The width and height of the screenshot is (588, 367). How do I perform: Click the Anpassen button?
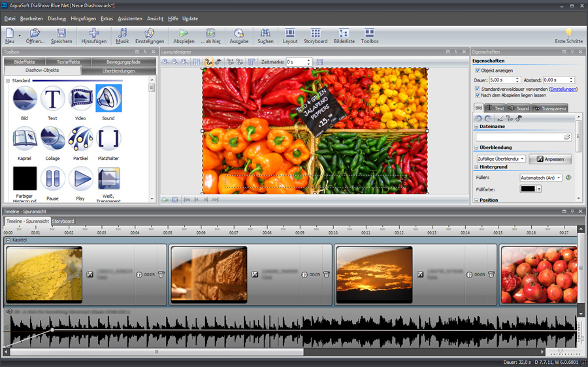click(550, 159)
